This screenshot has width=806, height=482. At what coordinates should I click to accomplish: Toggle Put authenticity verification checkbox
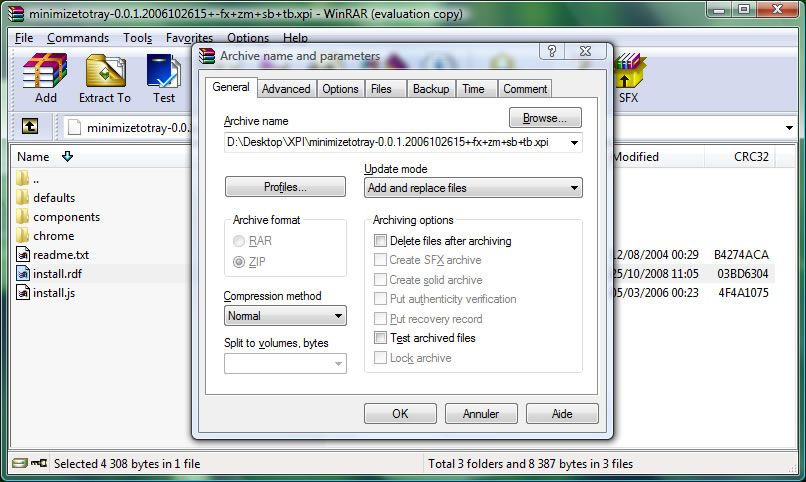[x=380, y=299]
